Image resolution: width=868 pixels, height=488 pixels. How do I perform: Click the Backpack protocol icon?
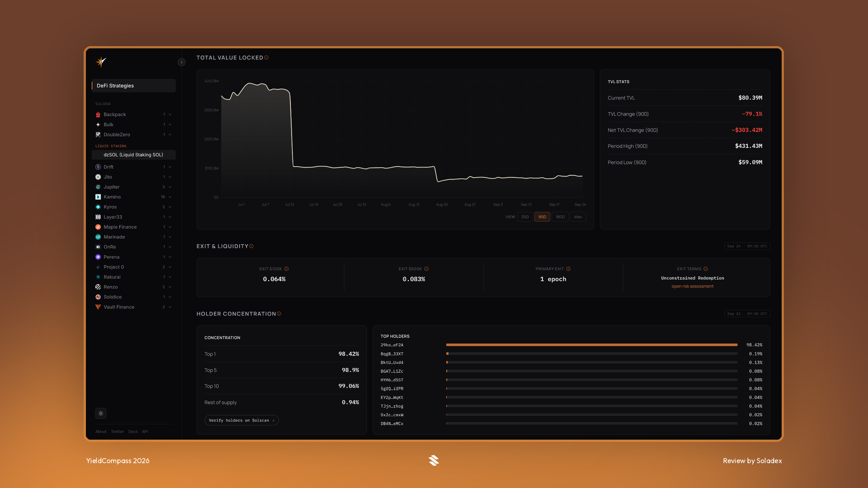(98, 115)
